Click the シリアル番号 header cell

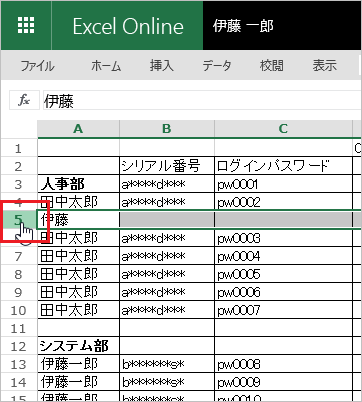coord(167,166)
